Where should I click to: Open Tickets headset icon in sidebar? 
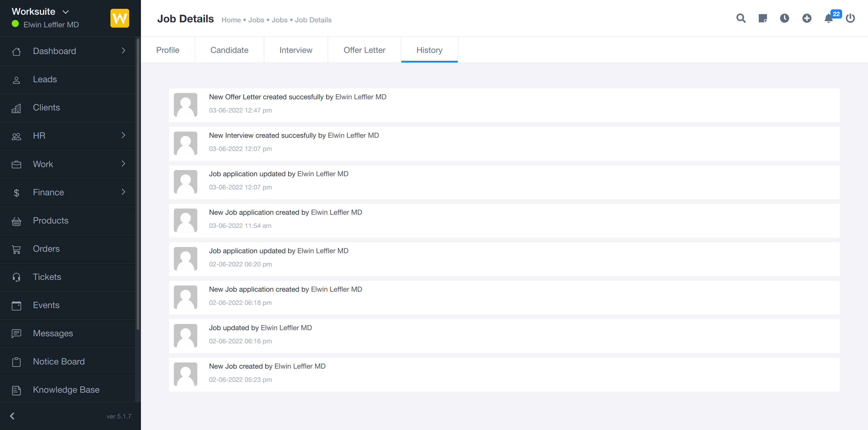(16, 277)
